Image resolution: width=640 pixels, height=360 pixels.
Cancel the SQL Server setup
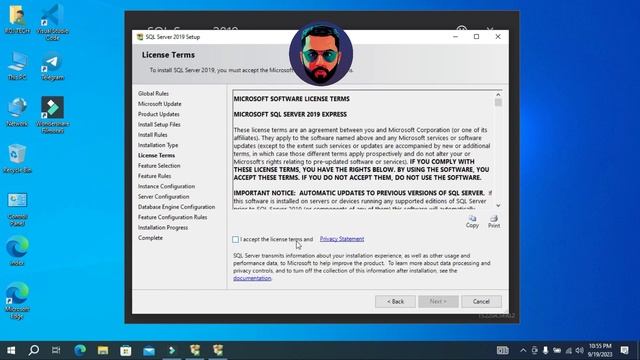click(481, 302)
